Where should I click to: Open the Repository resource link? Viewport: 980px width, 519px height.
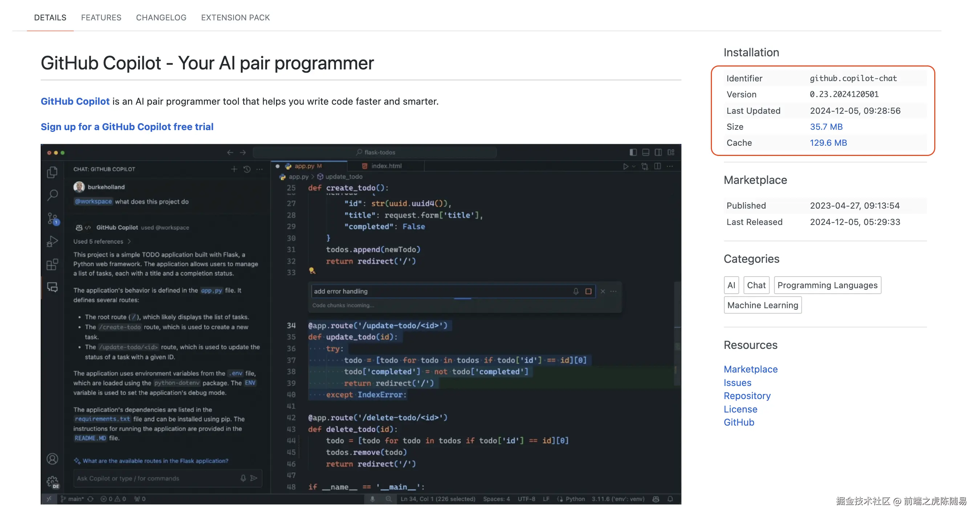pyautogui.click(x=747, y=396)
